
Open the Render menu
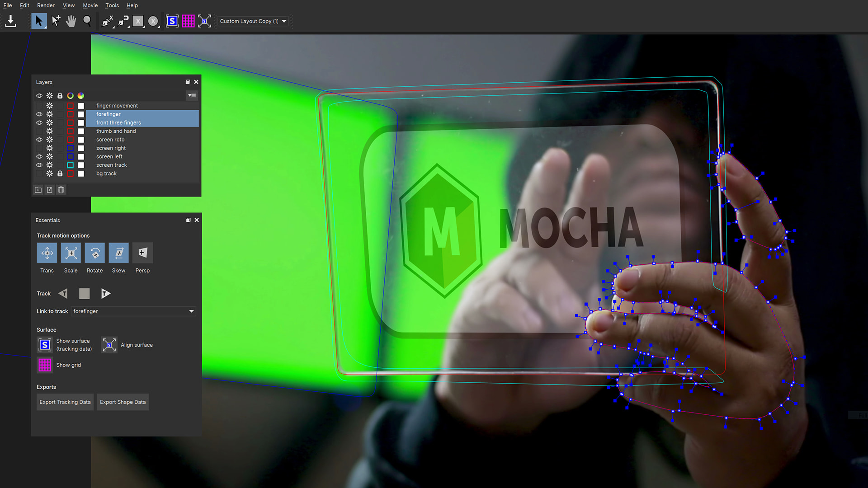click(46, 5)
